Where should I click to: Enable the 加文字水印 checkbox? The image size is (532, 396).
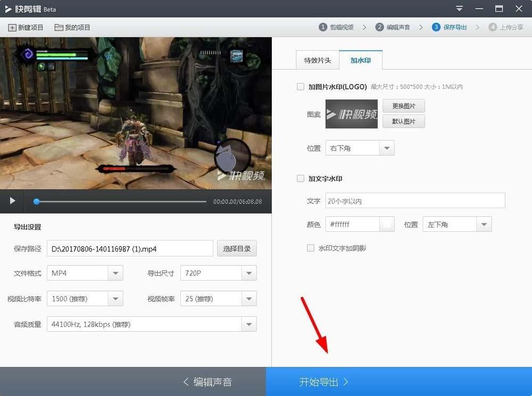point(301,179)
